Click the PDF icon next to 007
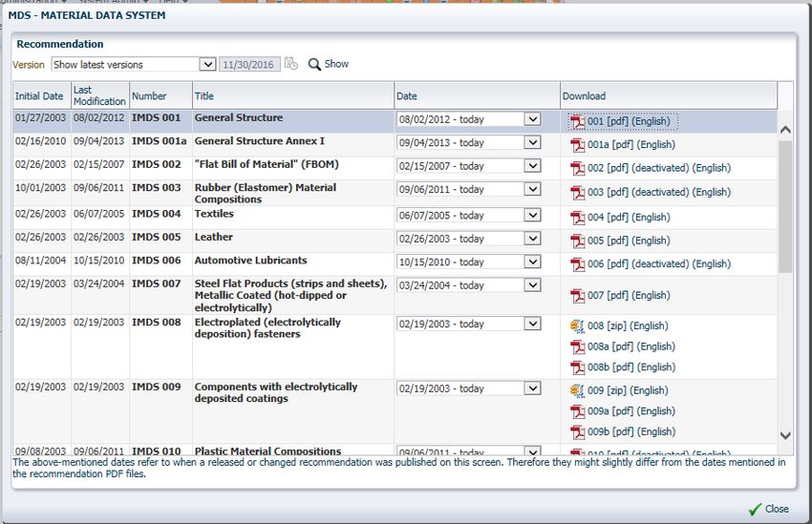Image resolution: width=812 pixels, height=524 pixels. click(x=577, y=296)
